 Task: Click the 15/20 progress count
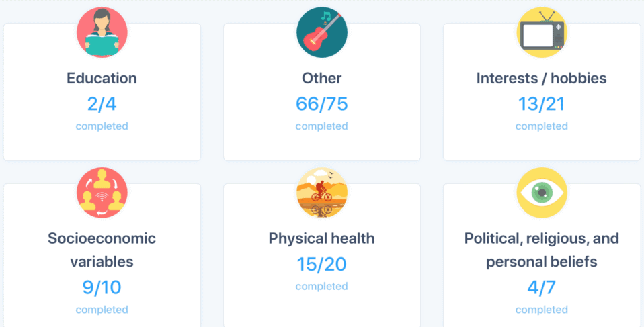322,265
